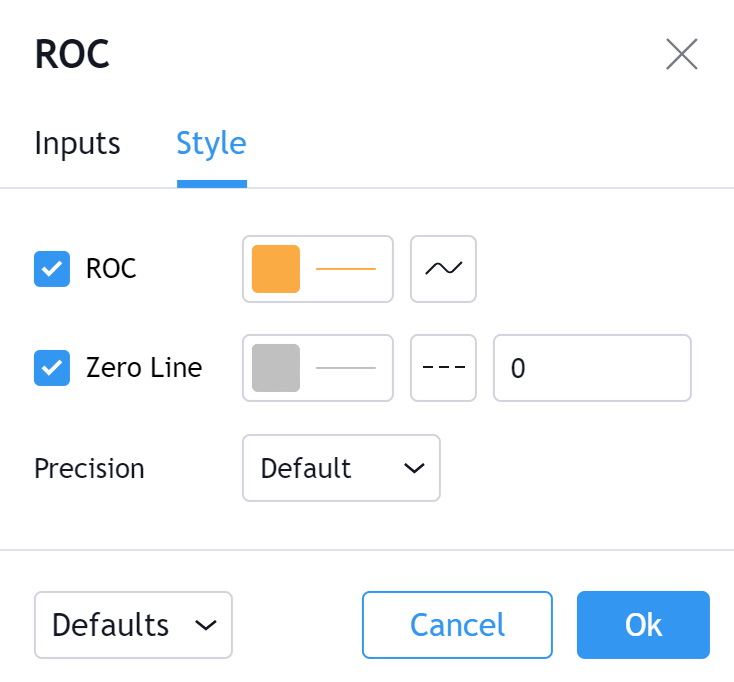Select the Style tab
The width and height of the screenshot is (734, 682).
pos(211,143)
